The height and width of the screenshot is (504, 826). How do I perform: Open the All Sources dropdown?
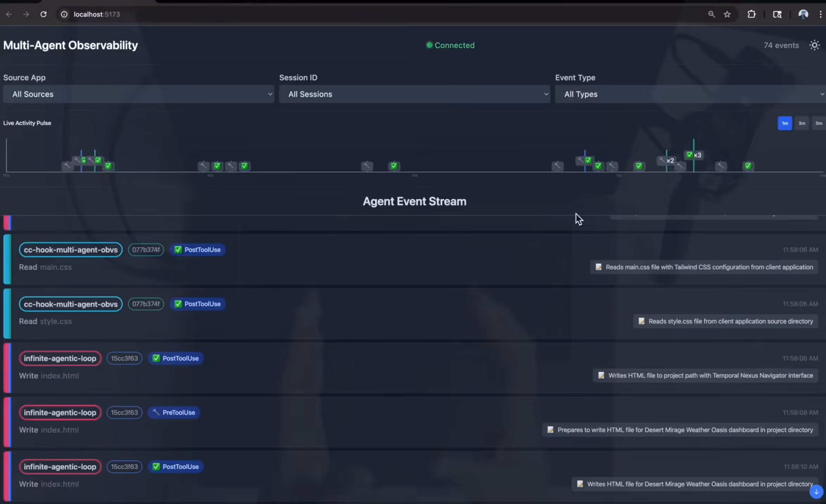(x=139, y=94)
